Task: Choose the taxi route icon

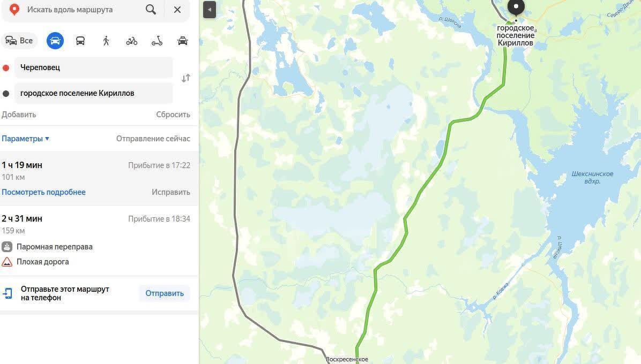Action: point(183,41)
